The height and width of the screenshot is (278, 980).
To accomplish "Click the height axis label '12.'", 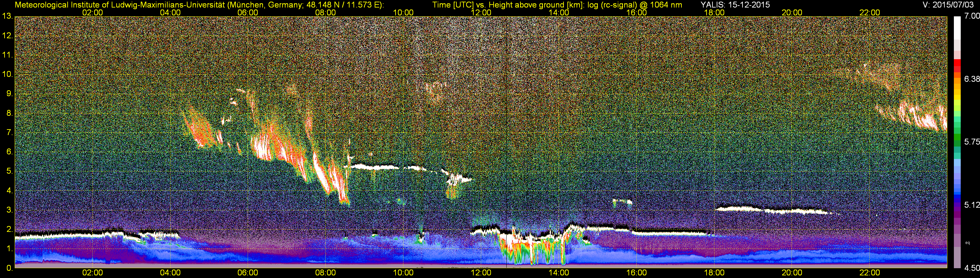I will (x=7, y=36).
